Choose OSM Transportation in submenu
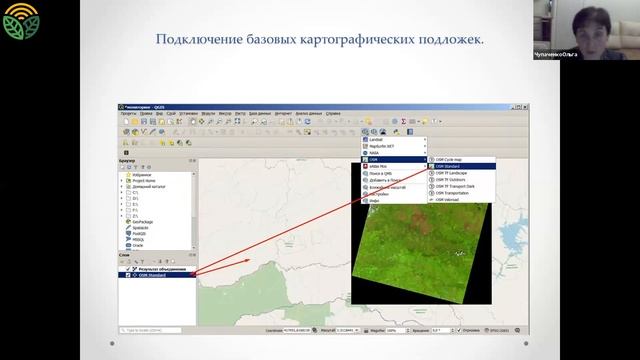Image resolution: width=640 pixels, height=360 pixels. click(x=462, y=193)
